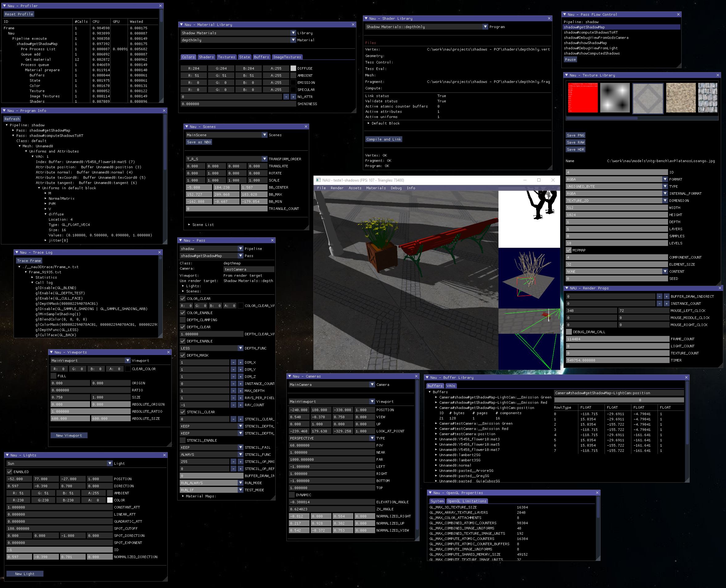Viewport: 726px width, 588px height.
Task: Click the Reset Profile button
Action: pyautogui.click(x=18, y=14)
